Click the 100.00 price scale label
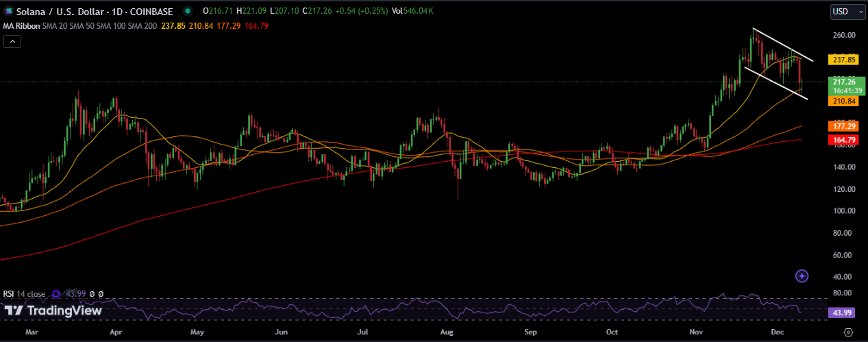 pos(844,211)
